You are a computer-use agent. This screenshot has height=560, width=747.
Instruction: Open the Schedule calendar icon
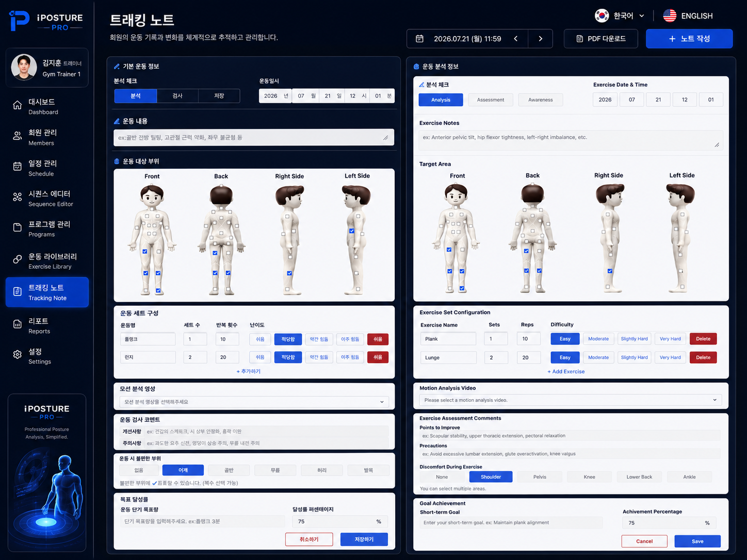coord(18,166)
